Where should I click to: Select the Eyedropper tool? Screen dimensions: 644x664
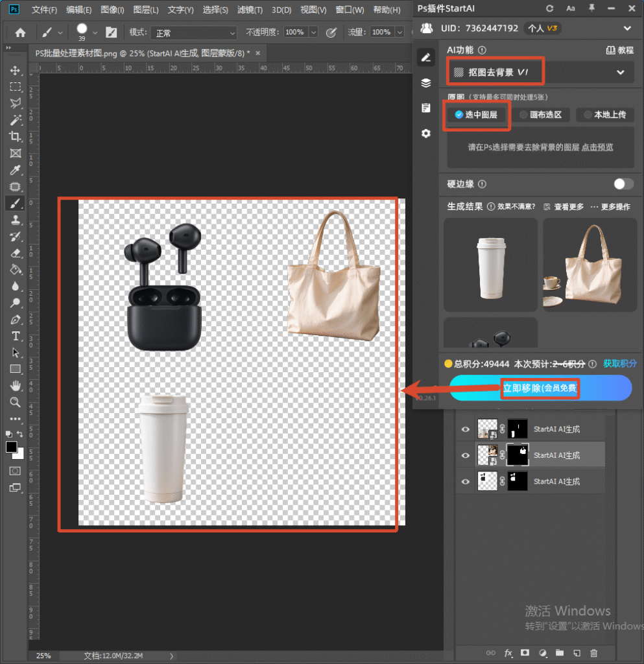(x=16, y=170)
